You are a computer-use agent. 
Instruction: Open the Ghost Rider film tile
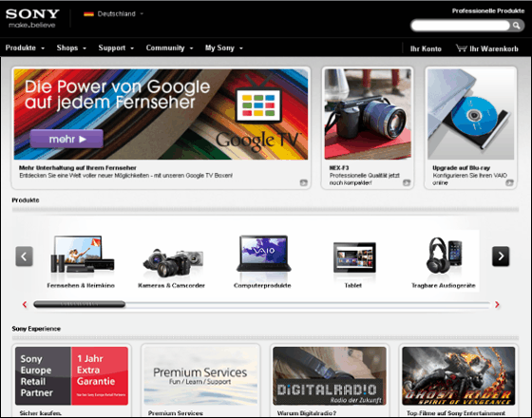click(x=458, y=375)
